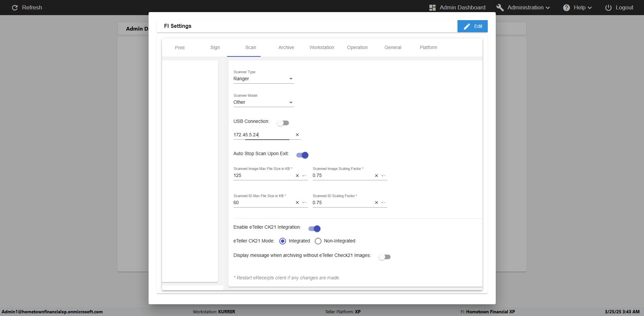Undo Scanned Image Max File Size change
Viewport: 644px width, 316px height.
305,176
